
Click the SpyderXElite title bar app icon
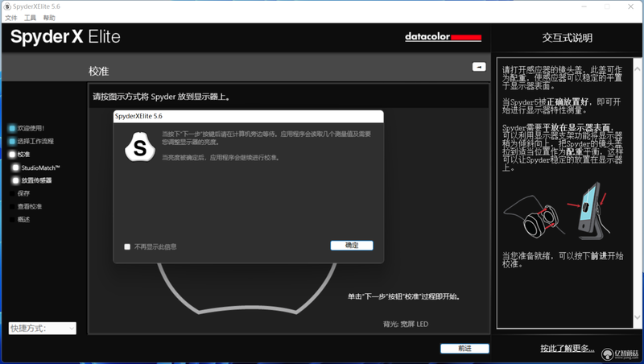coord(7,6)
